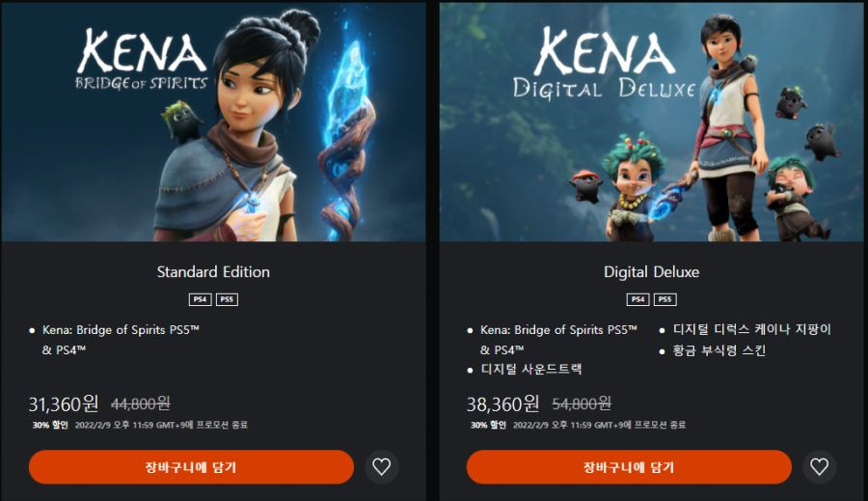Image resolution: width=868 pixels, height=501 pixels.
Task: Click PS4 badge under Digital Deluxe
Action: click(x=637, y=299)
